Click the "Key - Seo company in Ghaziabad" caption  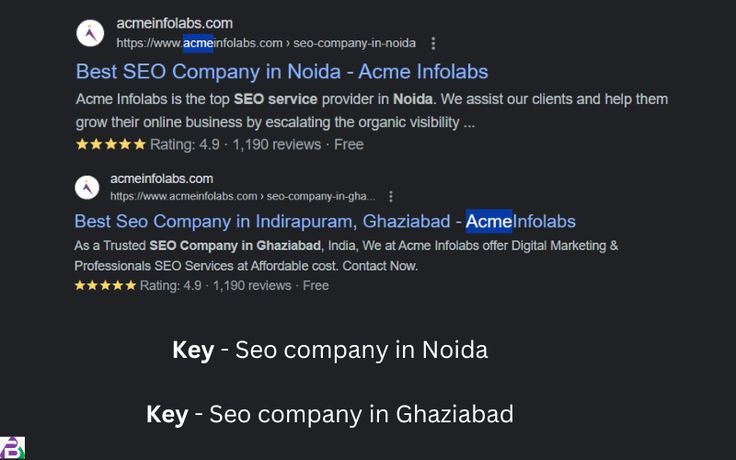click(330, 413)
